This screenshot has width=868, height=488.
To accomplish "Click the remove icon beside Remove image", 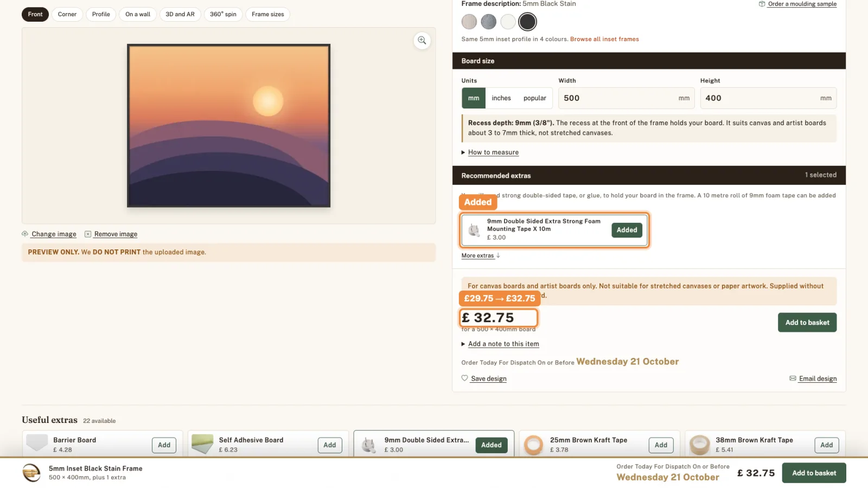I will [88, 234].
